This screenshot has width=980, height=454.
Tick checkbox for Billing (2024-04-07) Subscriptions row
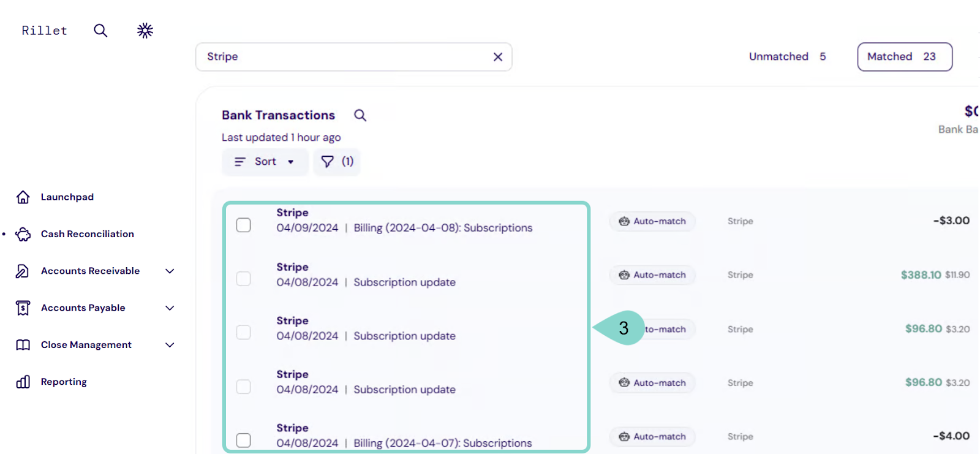tap(244, 440)
